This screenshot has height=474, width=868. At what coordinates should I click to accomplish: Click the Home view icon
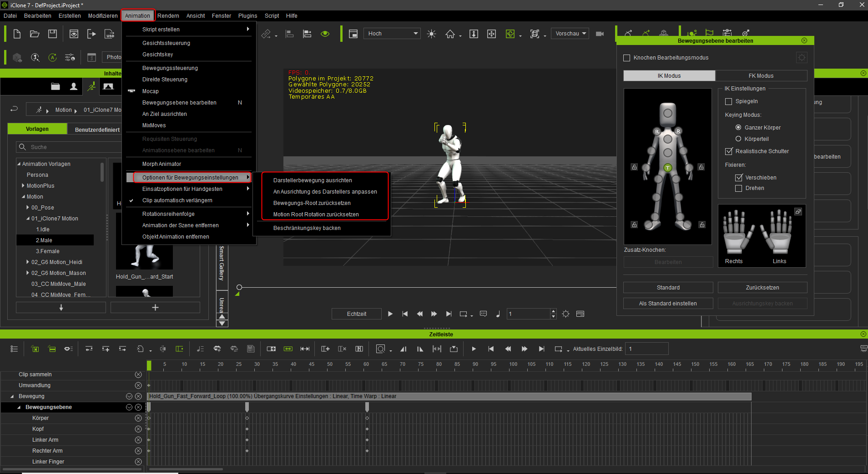450,34
